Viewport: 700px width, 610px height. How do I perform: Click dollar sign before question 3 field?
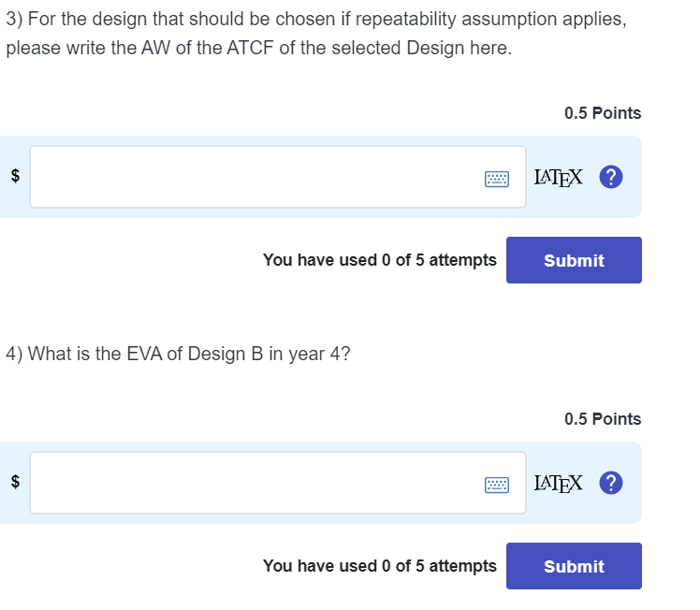(14, 177)
